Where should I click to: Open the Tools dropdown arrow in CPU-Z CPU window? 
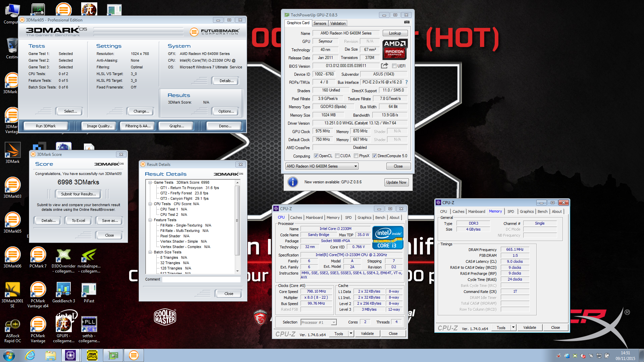pos(351,334)
